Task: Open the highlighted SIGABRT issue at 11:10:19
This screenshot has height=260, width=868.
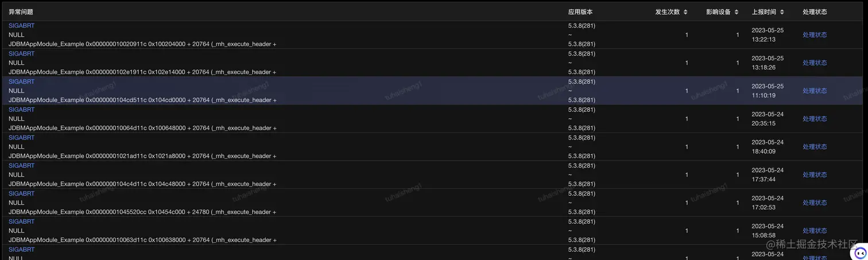Action: click(x=22, y=82)
